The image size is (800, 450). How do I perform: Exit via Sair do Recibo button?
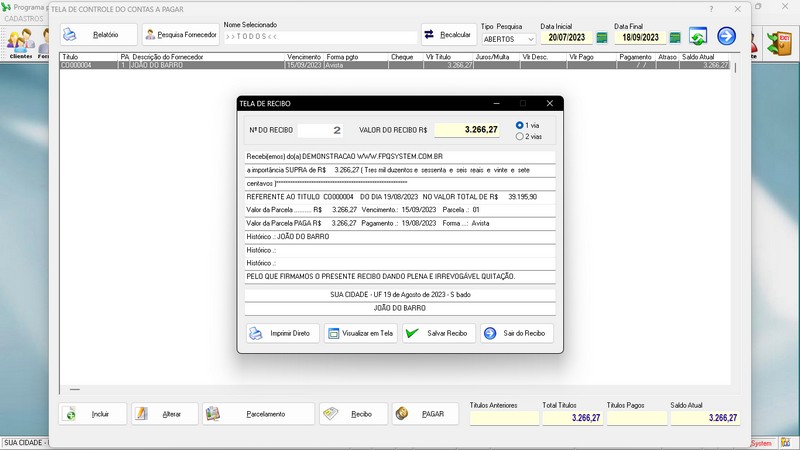tap(516, 333)
